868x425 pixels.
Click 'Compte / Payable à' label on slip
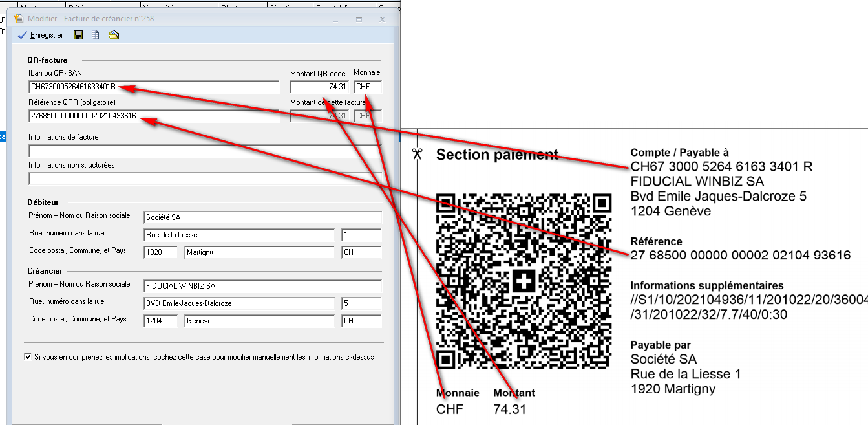click(680, 153)
